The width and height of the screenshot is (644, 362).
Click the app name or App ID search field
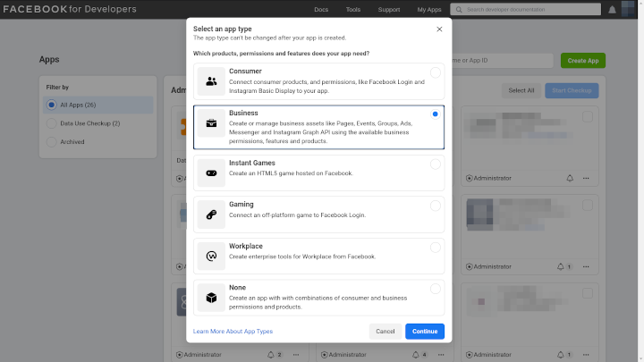coord(503,61)
